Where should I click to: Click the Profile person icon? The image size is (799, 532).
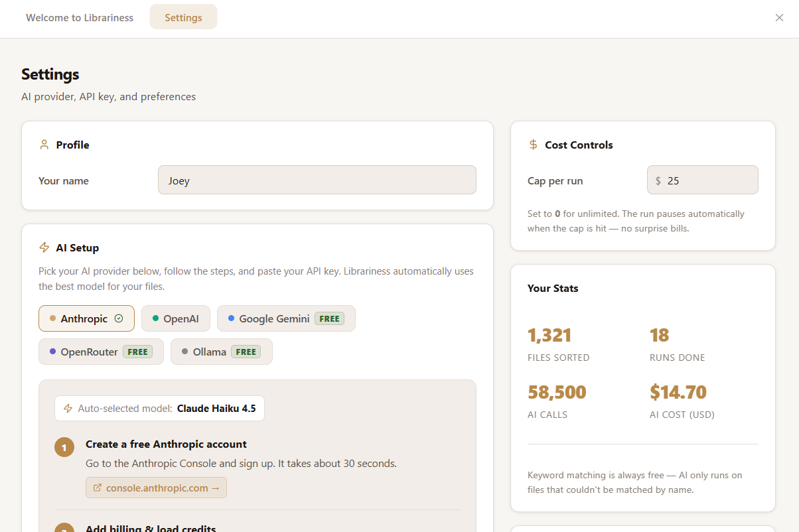click(44, 145)
